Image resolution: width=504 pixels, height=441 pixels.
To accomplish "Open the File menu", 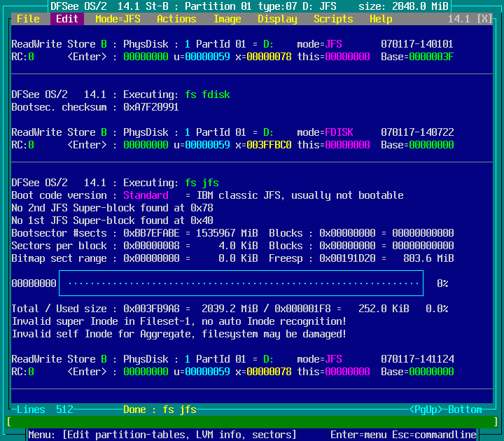I will point(28,19).
